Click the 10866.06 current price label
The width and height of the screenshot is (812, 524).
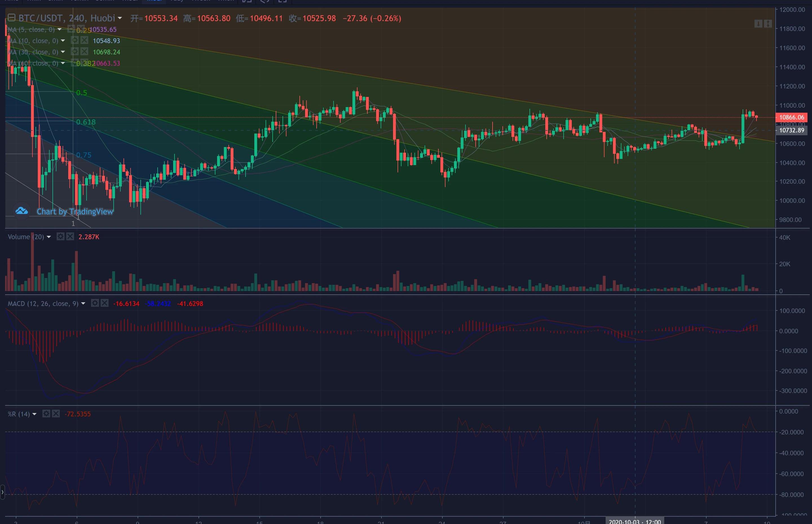[x=792, y=117]
